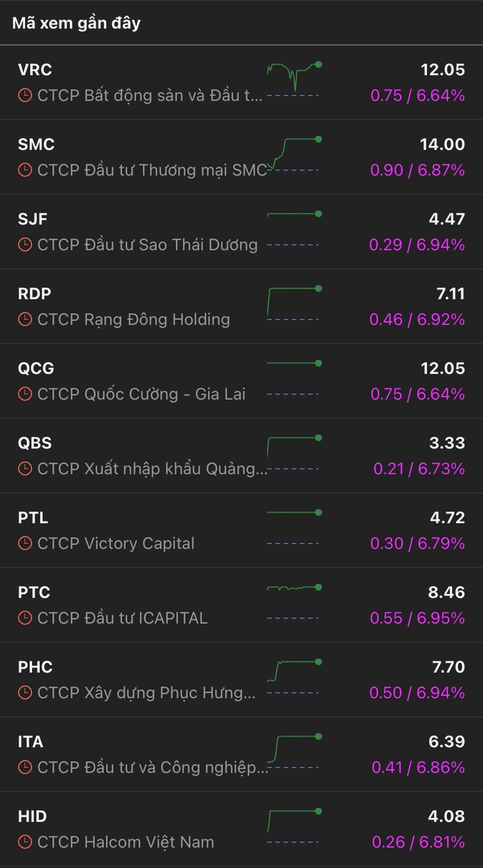Viewport: 483px width, 868px height.
Task: Open the PTC intraday sparkline chart
Action: 294,600
